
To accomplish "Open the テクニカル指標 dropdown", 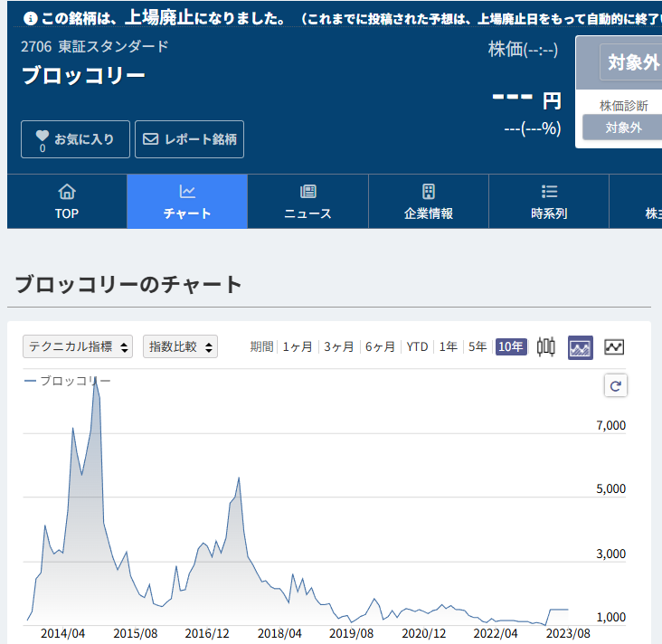I will coord(78,346).
